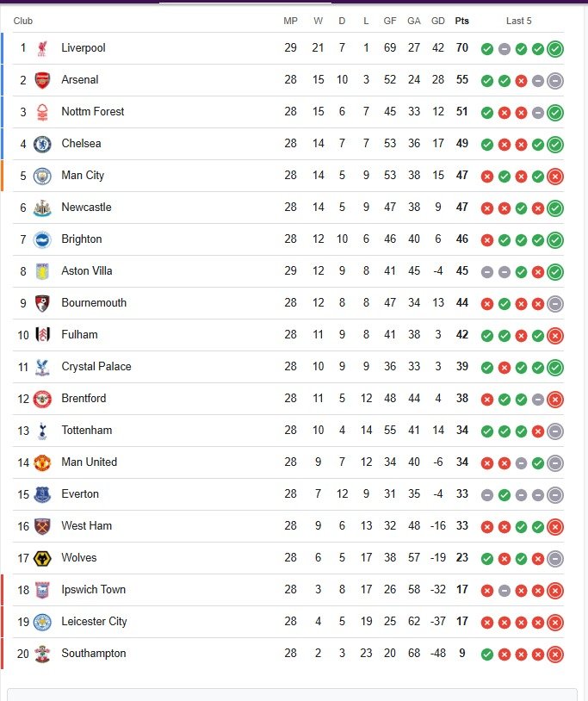This screenshot has width=588, height=701.
Task: Open the Newcastle team row
Action: [288, 208]
